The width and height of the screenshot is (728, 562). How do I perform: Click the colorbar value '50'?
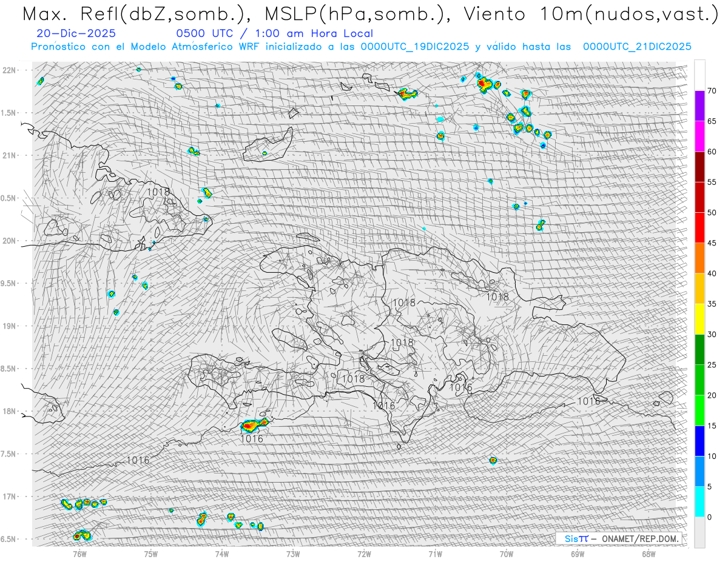tap(712, 213)
